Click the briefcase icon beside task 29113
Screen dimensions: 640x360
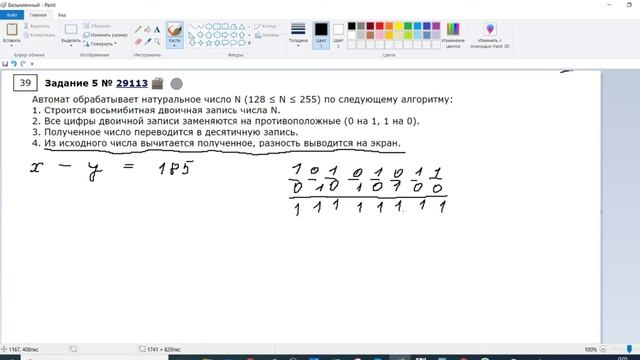[158, 83]
